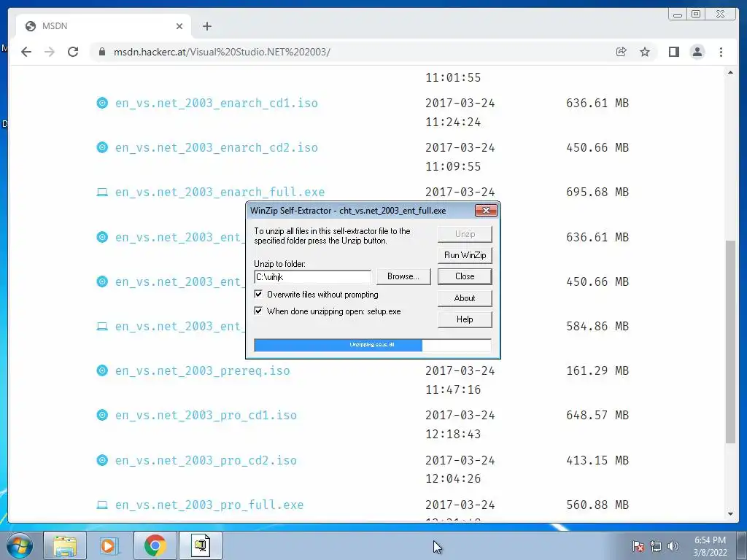Close the WinZip Self-Extractor dialog with X

point(486,210)
